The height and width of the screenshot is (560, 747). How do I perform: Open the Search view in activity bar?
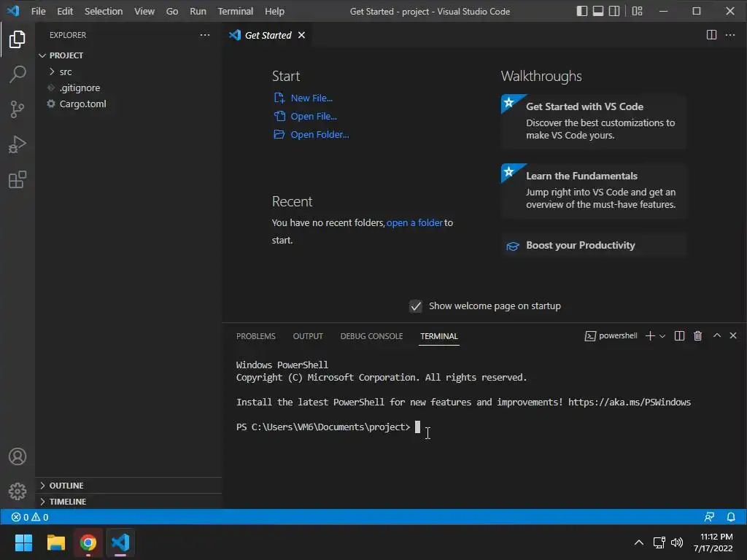pos(18,74)
